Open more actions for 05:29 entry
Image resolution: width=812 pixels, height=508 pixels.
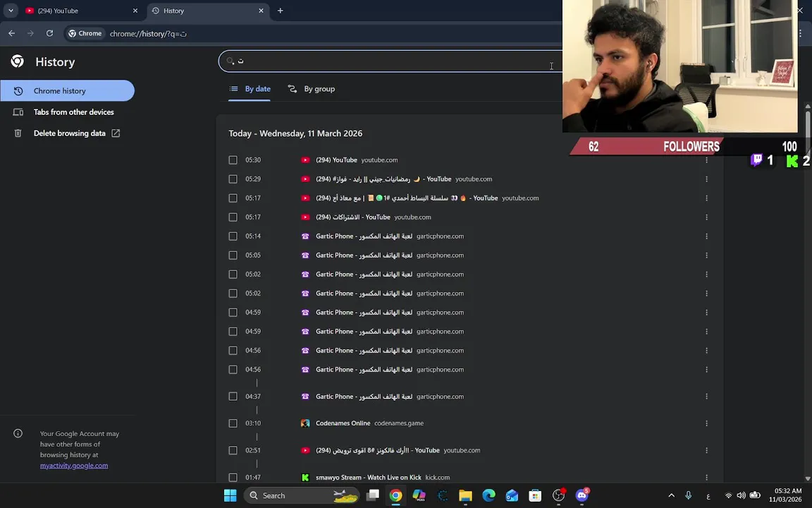706,179
